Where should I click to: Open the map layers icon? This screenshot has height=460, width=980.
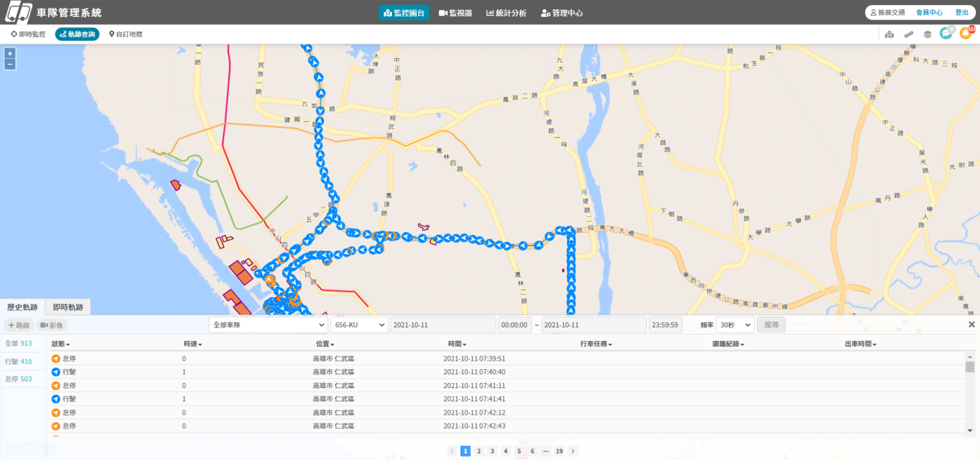tap(927, 35)
